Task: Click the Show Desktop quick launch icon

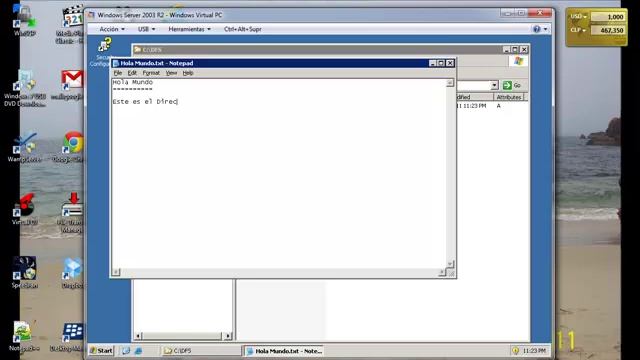Action: point(126,350)
